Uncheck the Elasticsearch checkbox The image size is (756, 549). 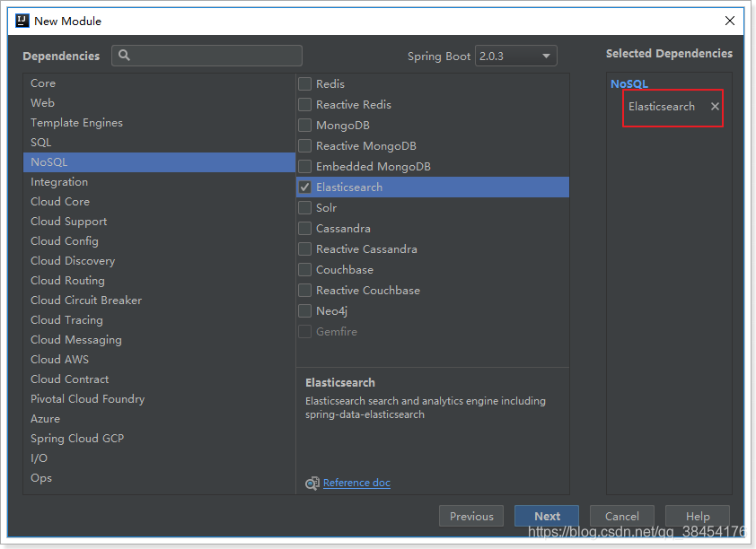tap(304, 187)
